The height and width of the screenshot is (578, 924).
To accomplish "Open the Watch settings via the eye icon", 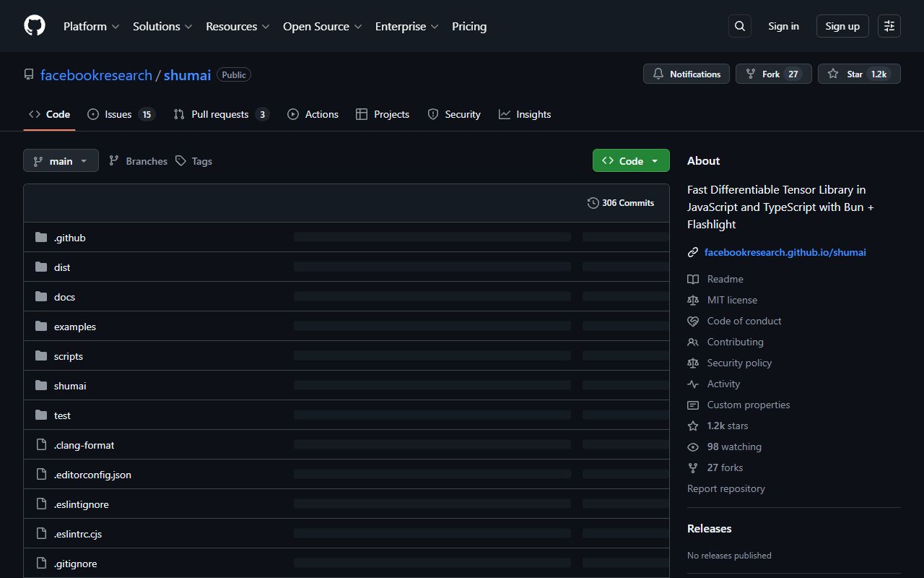I will coord(694,447).
